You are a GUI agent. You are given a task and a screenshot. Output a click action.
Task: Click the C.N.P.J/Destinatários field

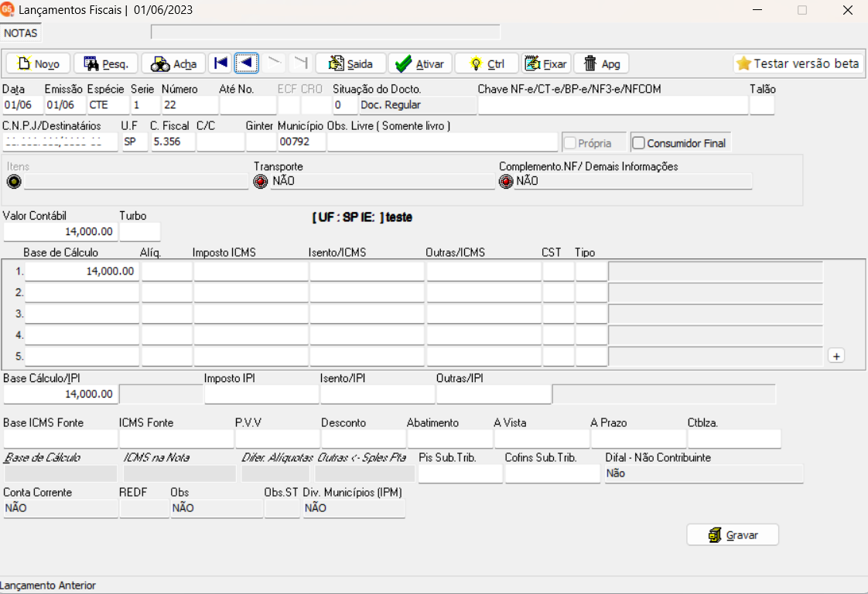(x=60, y=142)
